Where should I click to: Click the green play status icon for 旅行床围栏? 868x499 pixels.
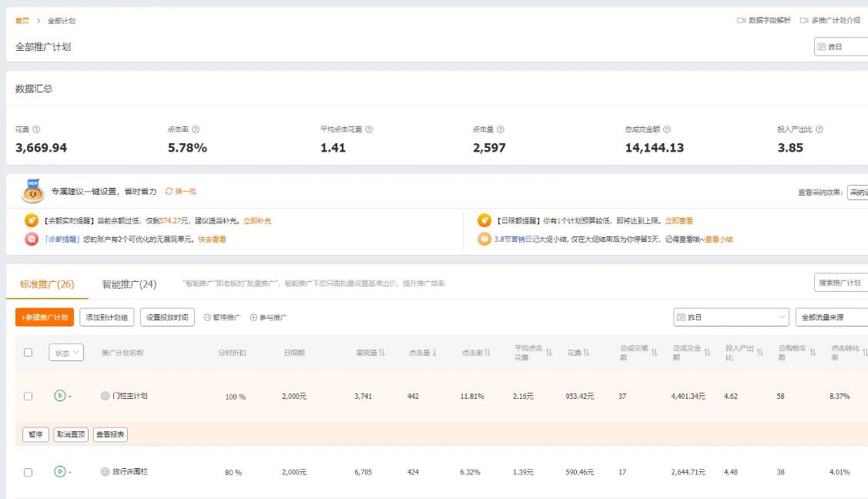coord(60,471)
